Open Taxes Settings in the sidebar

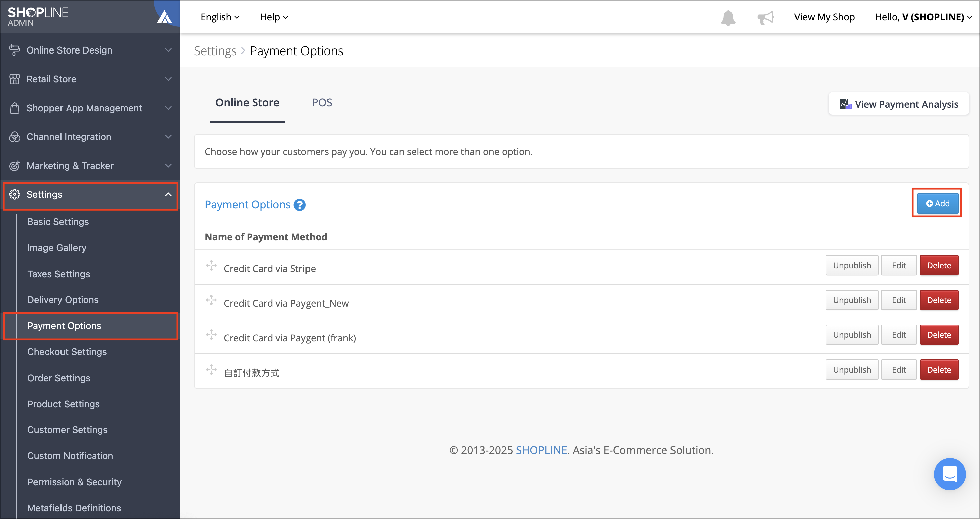[x=58, y=274]
